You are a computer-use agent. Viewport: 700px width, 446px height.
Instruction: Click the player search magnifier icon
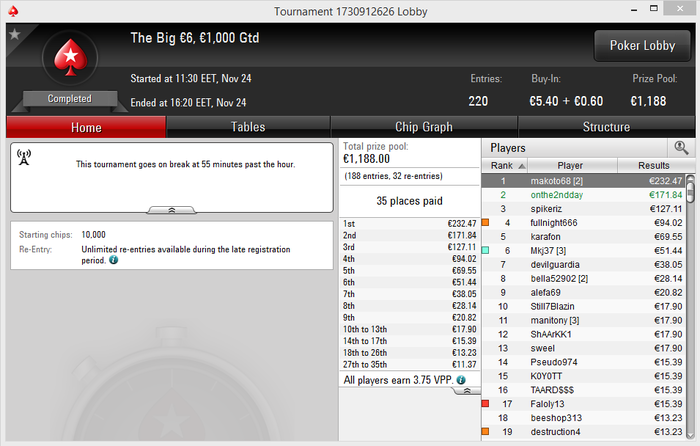pyautogui.click(x=681, y=148)
